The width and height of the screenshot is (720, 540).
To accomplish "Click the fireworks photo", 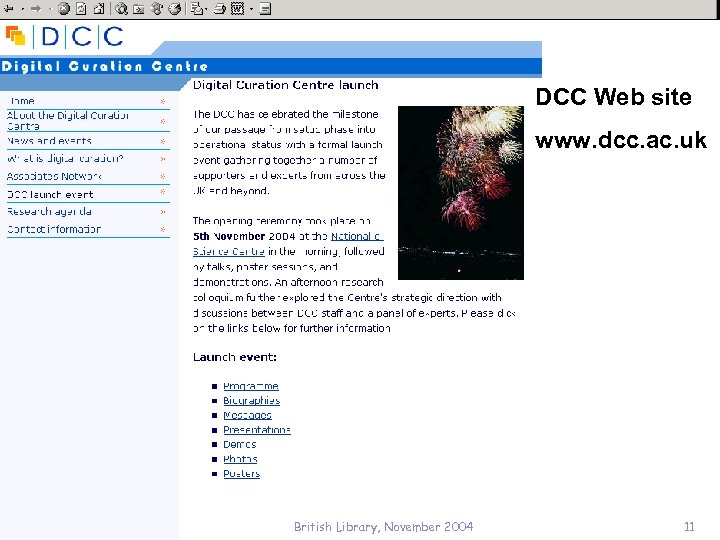I will pos(461,193).
